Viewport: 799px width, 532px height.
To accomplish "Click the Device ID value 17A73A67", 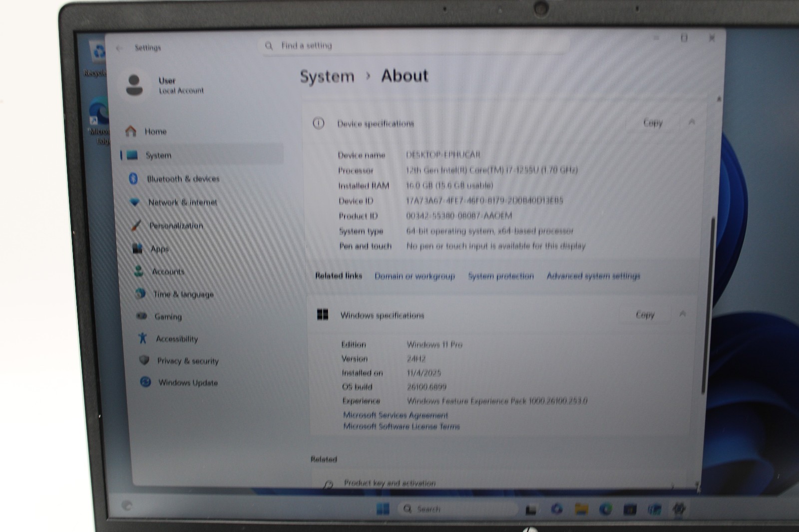I will 484,200.
